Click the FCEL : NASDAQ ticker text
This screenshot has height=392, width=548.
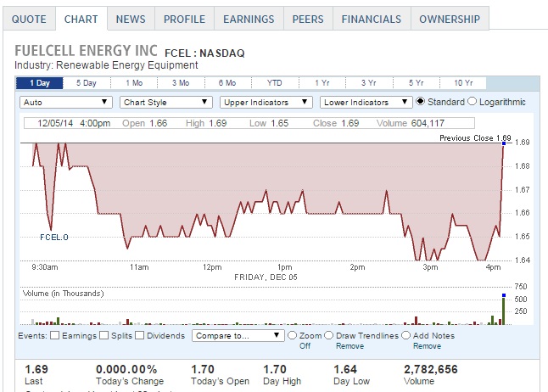click(204, 53)
